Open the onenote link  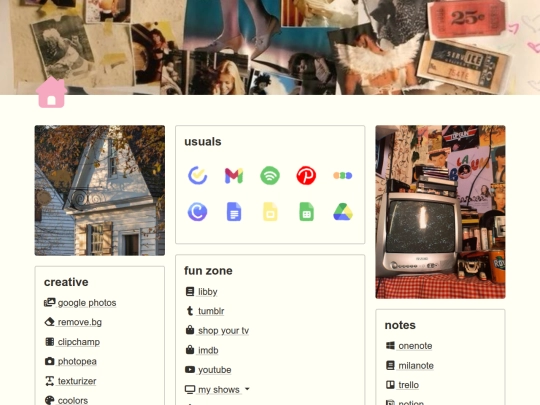pyautogui.click(x=415, y=346)
